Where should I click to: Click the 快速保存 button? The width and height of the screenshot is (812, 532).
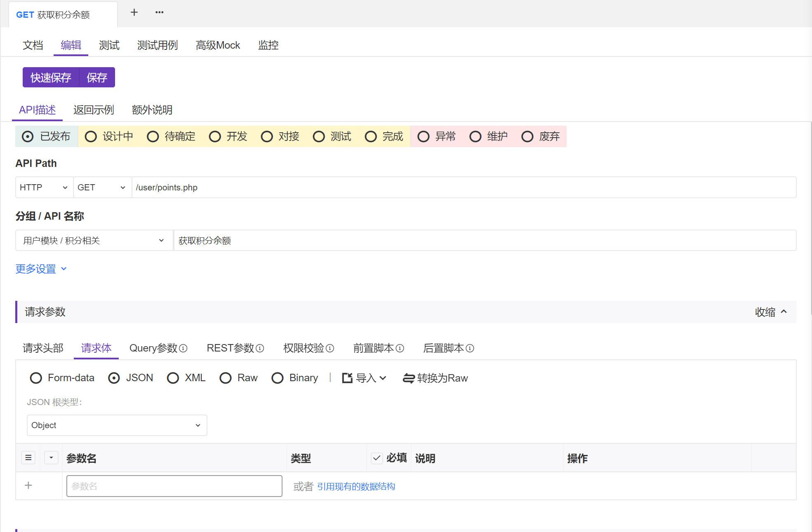50,77
